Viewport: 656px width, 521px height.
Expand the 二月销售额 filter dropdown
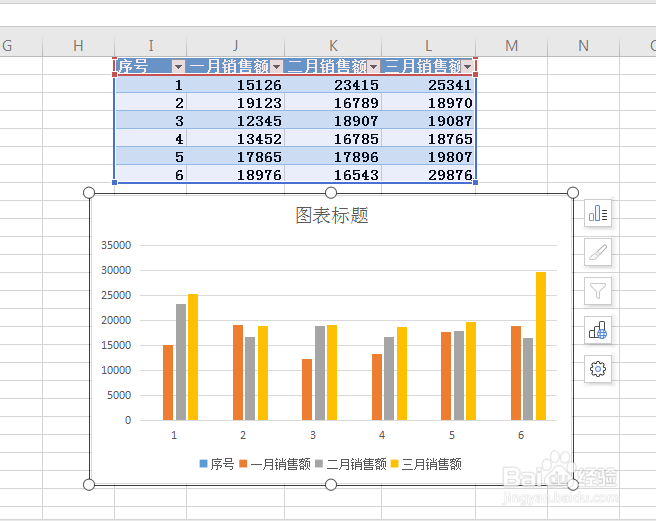click(374, 67)
